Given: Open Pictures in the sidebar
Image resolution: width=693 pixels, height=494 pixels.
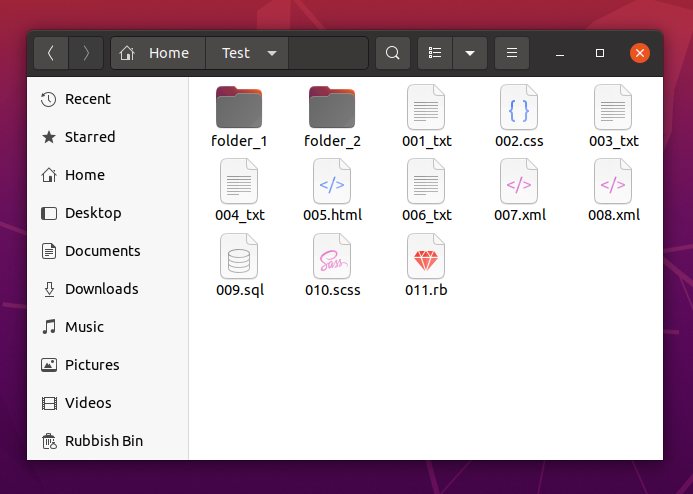Looking at the screenshot, I should point(108,365).
